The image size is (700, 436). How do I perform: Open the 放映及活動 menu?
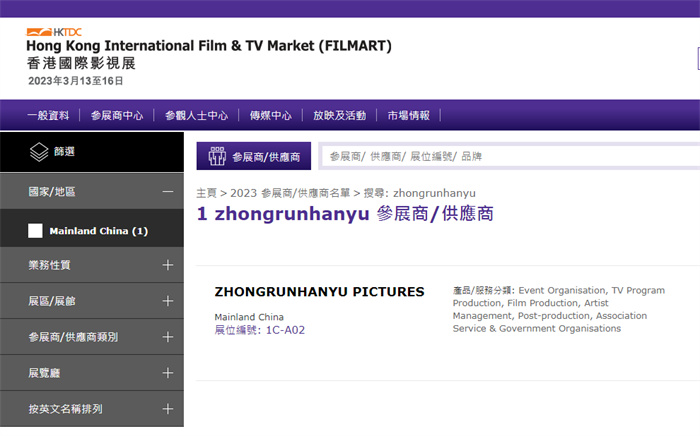340,116
